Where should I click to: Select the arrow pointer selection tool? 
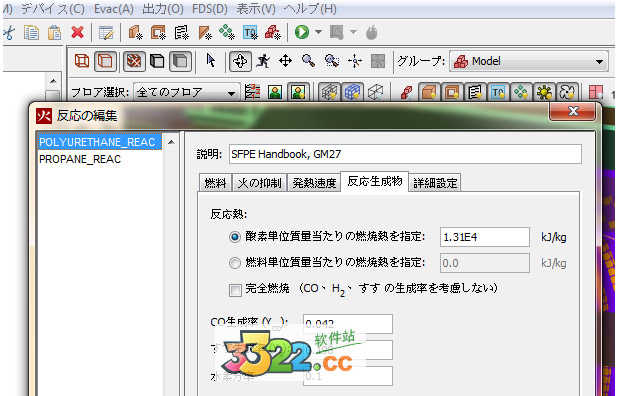[211, 61]
